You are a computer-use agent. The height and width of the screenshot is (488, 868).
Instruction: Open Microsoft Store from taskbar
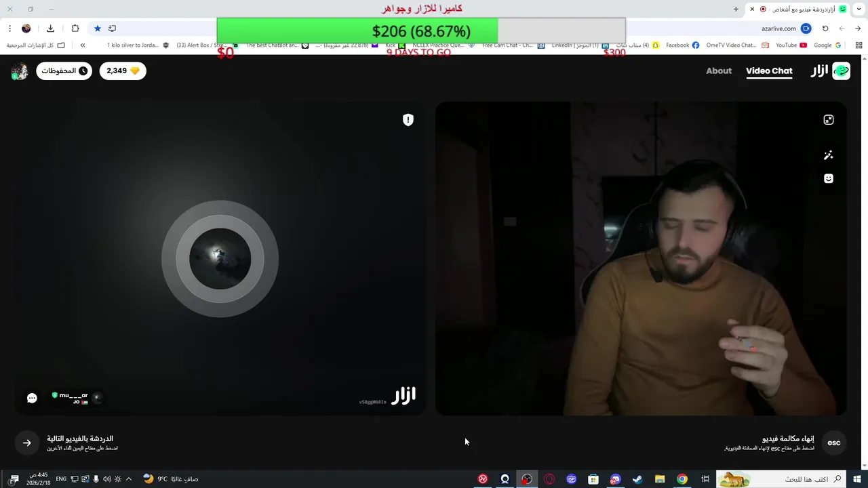pos(593,479)
